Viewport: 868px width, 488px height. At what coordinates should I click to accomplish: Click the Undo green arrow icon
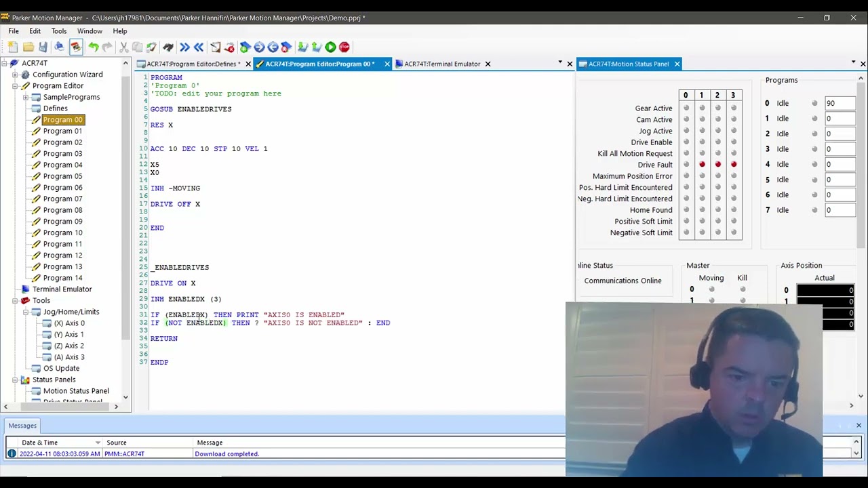click(94, 47)
